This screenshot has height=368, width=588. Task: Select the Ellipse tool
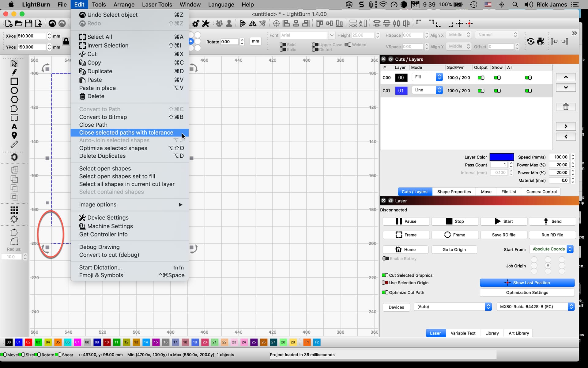(x=14, y=90)
